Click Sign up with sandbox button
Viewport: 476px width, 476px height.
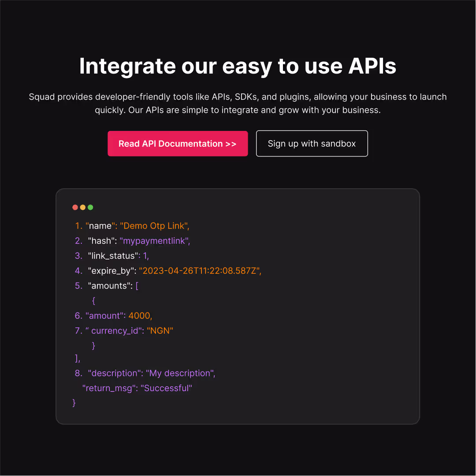[312, 144]
